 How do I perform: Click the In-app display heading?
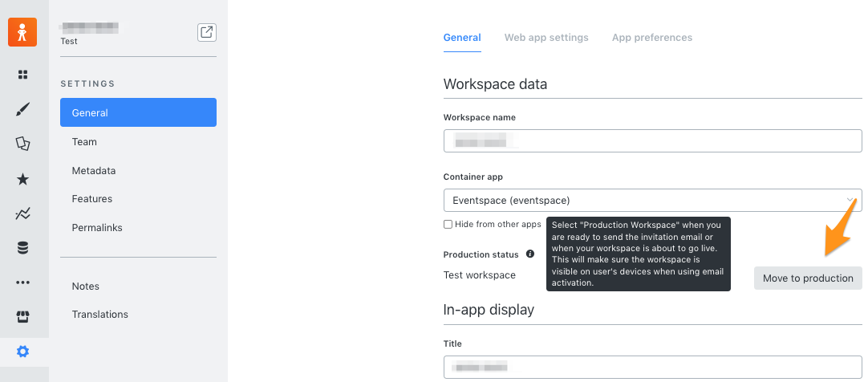pyautogui.click(x=489, y=310)
